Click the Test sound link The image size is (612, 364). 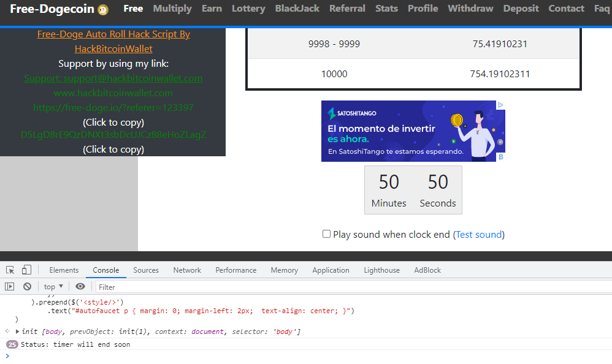tap(478, 235)
